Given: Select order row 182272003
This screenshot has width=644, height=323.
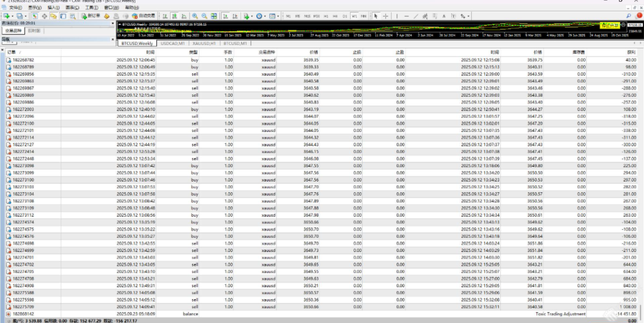Looking at the screenshot, I should [23, 109].
